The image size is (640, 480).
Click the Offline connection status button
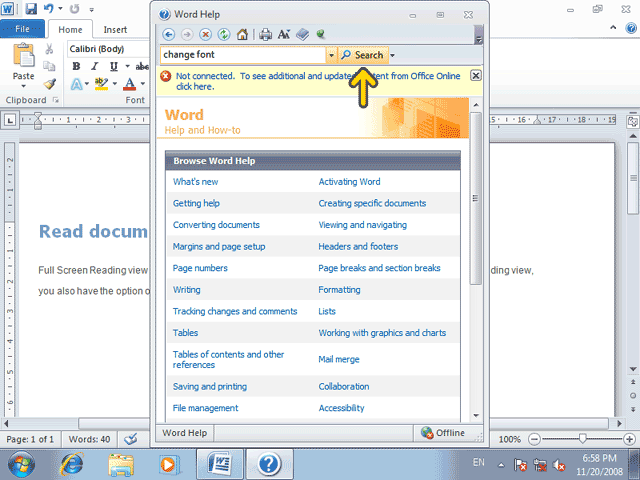point(443,433)
